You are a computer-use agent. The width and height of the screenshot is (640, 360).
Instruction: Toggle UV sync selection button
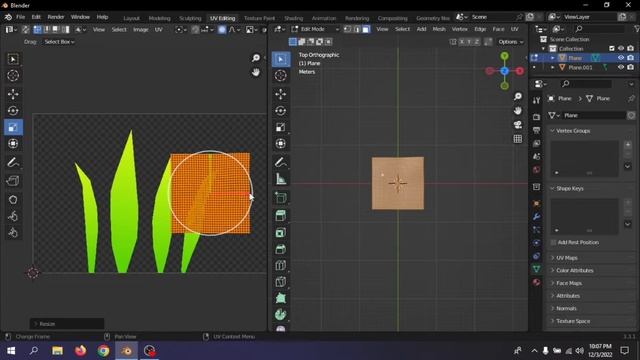click(25, 29)
